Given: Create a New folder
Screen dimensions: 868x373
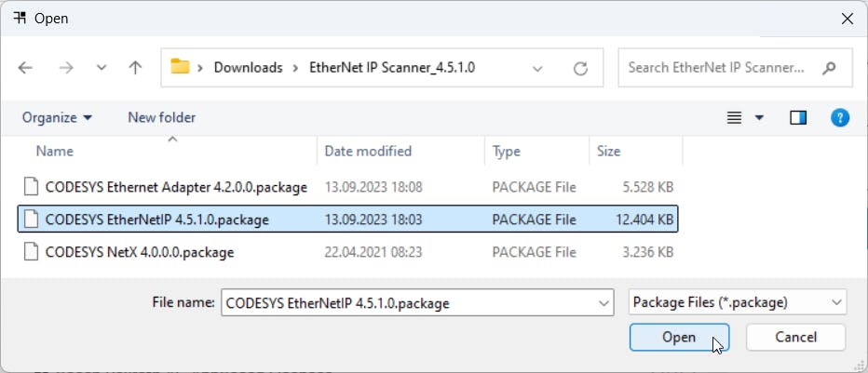Looking at the screenshot, I should click(x=162, y=117).
